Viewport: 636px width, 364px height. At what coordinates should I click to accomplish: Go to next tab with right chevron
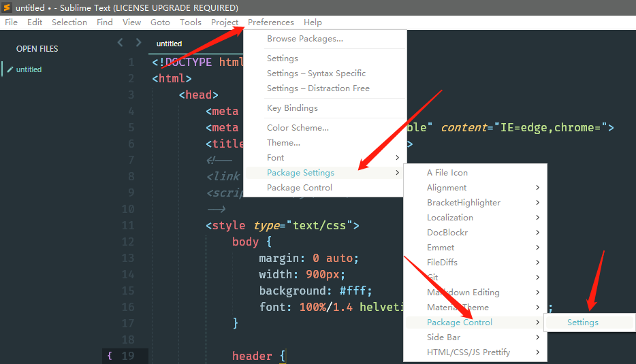click(138, 42)
